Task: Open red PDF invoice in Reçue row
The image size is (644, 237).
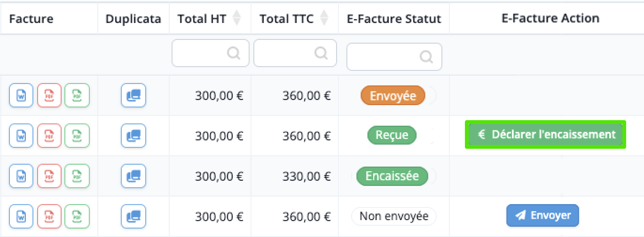Action: point(49,136)
